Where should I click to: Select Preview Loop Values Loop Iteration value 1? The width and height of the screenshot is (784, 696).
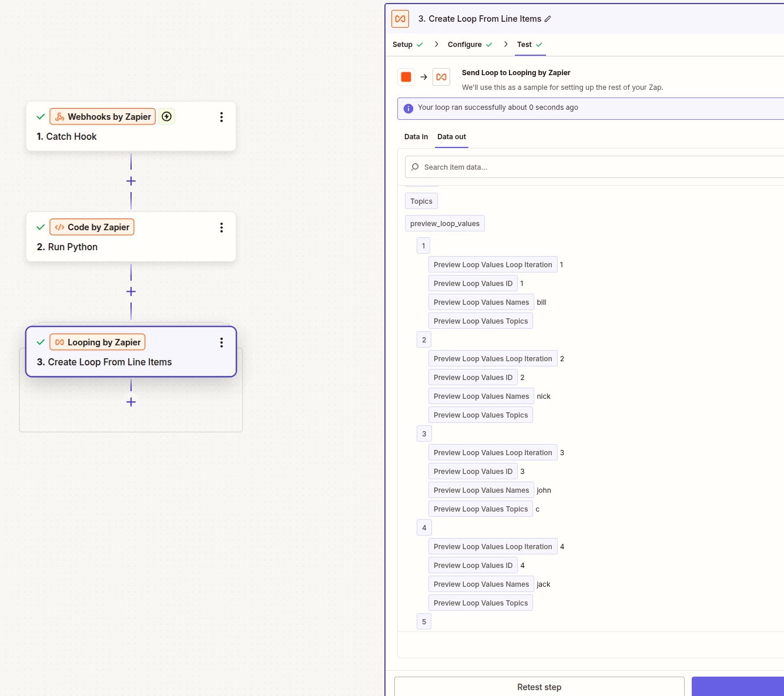[x=493, y=265]
